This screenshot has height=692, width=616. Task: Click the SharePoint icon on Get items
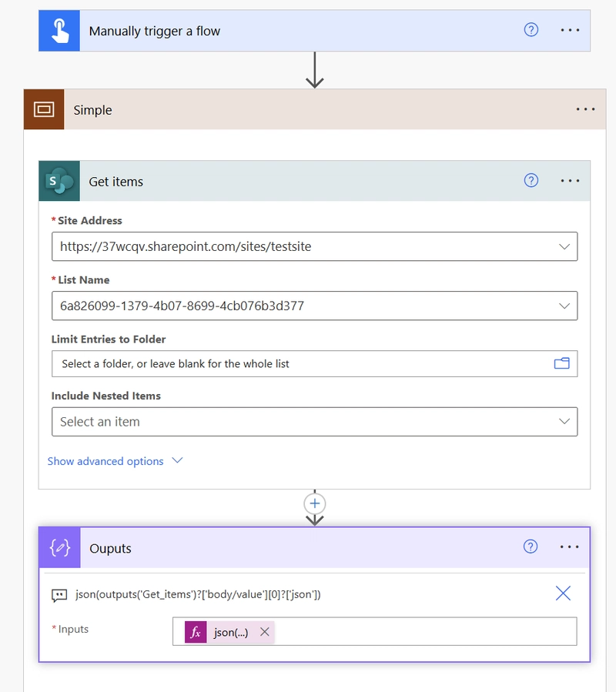(x=59, y=181)
